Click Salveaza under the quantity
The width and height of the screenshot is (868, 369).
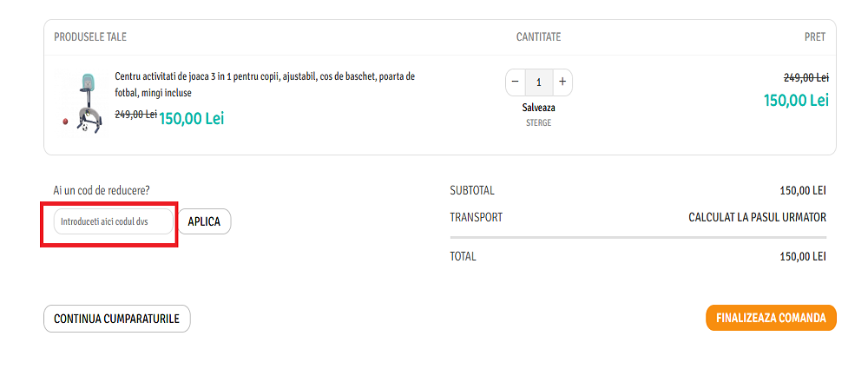(538, 108)
